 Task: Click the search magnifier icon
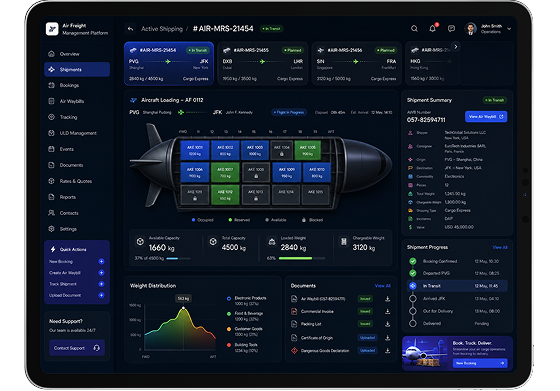pos(414,29)
